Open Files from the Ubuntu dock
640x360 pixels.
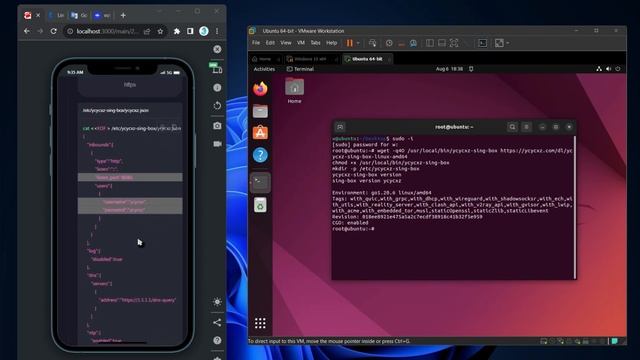(x=260, y=111)
